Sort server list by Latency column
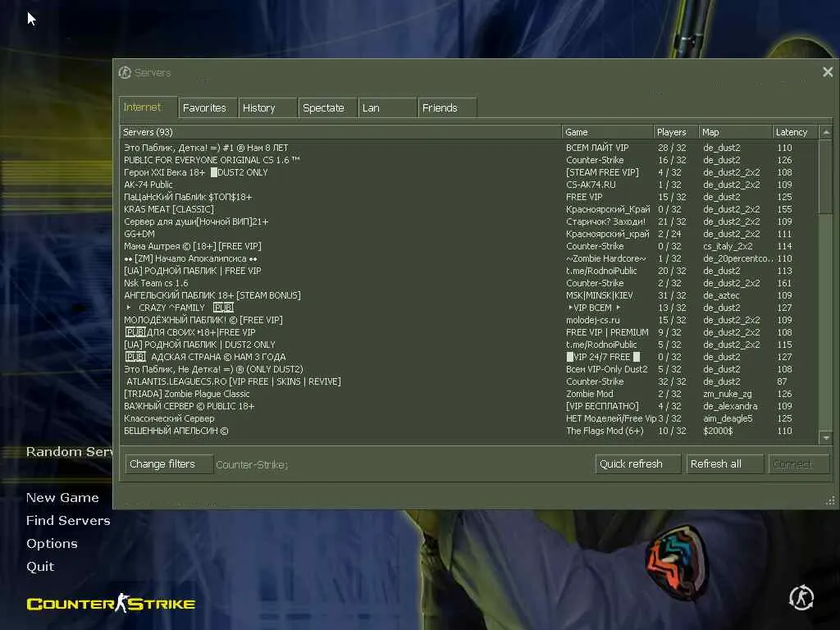The image size is (840, 630). (x=795, y=132)
